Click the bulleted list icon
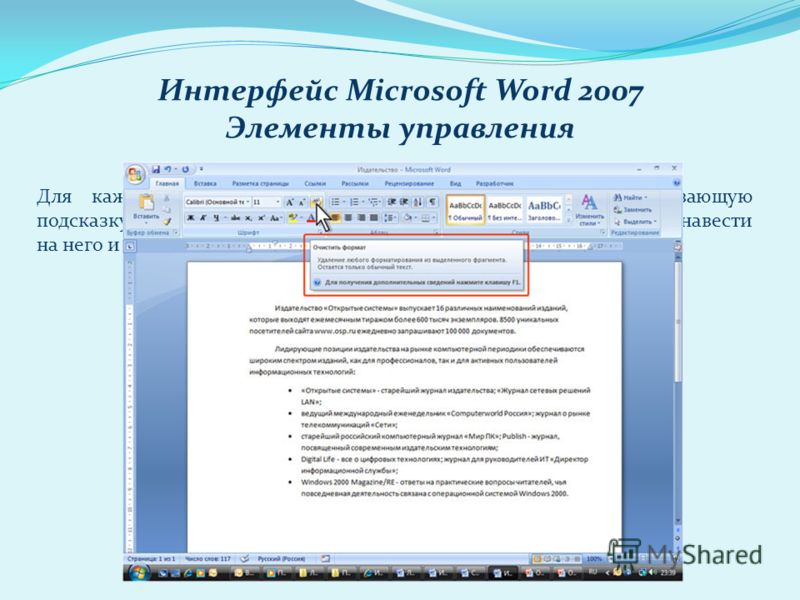800x600 pixels. point(335,202)
